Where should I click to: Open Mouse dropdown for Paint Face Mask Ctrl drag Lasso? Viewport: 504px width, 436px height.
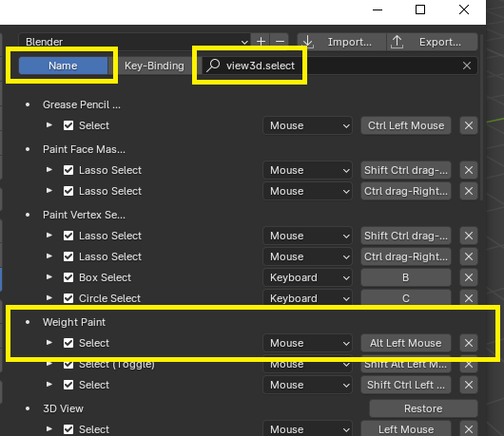(x=307, y=191)
